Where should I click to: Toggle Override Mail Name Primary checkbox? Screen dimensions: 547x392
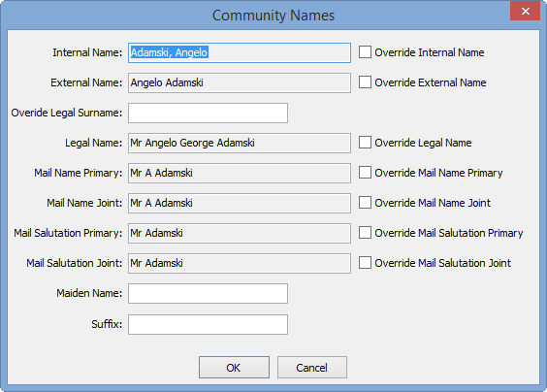[365, 173]
